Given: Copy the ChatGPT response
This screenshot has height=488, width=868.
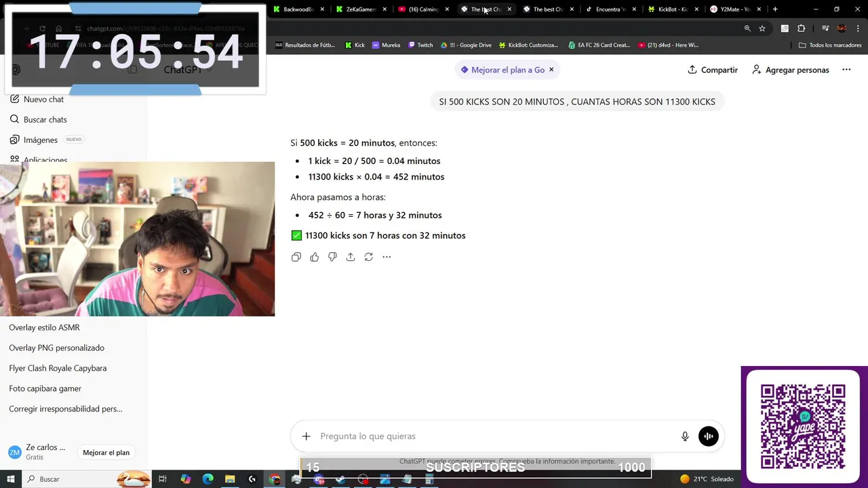Looking at the screenshot, I should (x=296, y=257).
